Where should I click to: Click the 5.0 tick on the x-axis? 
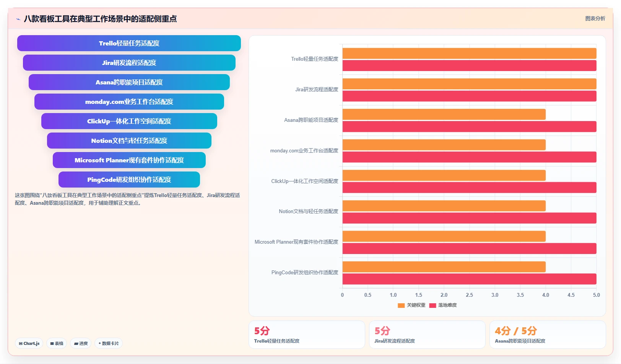point(597,295)
